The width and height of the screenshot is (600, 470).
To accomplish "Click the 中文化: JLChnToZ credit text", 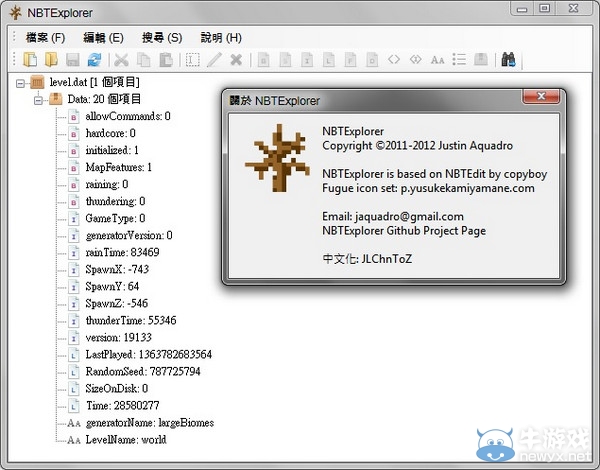I will pyautogui.click(x=367, y=259).
